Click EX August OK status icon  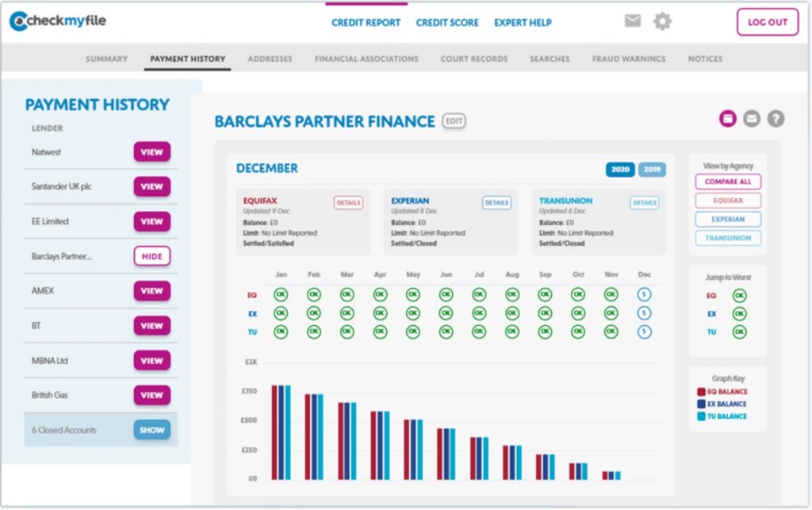[512, 313]
